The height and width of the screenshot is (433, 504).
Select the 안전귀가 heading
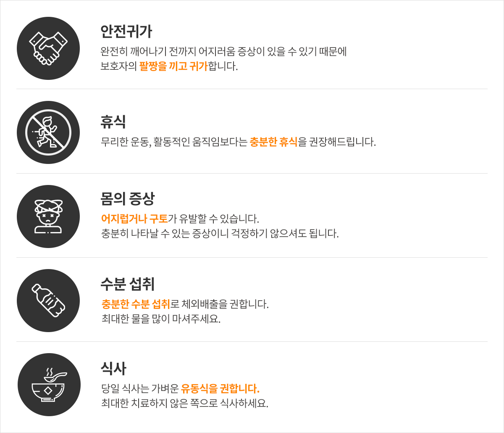[x=126, y=32]
